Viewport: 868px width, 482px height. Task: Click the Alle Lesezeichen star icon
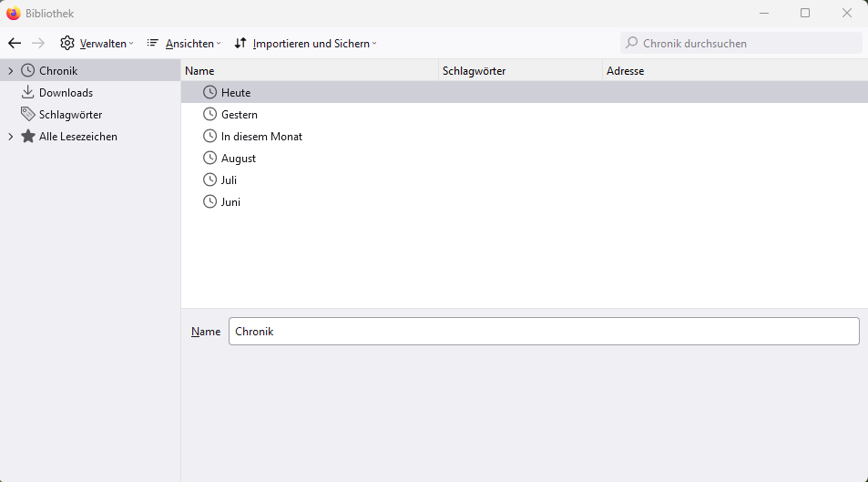(27, 136)
